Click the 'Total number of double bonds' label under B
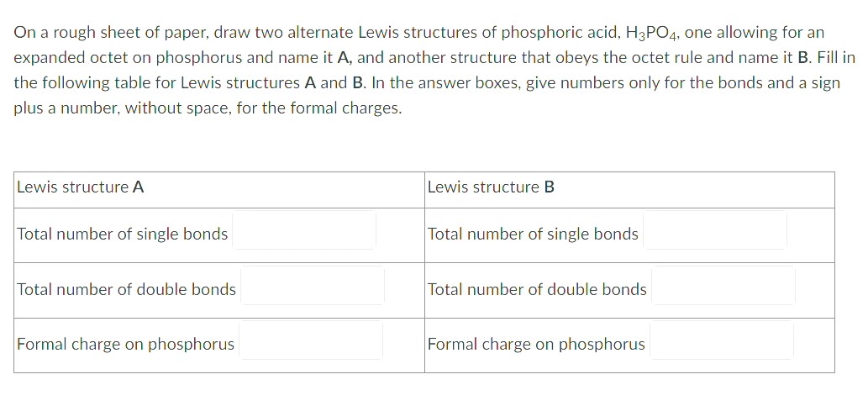Viewport: 868px width, 406px height. coord(537,289)
